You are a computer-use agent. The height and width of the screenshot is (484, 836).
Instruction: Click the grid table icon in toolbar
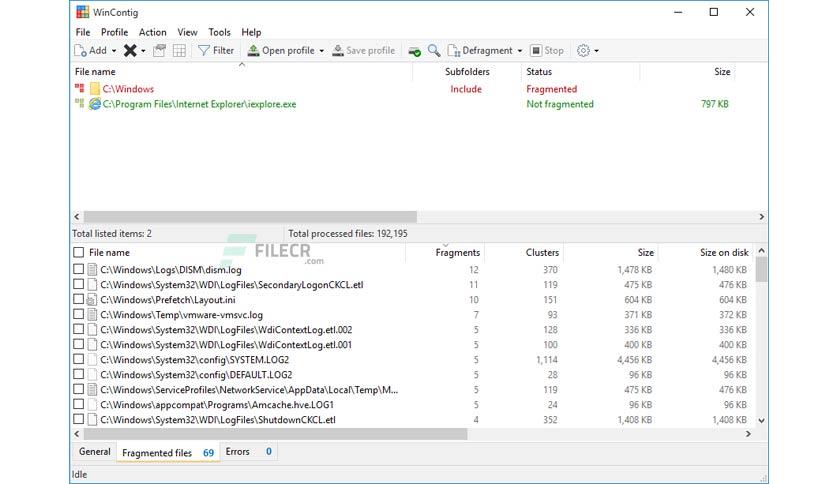[180, 51]
